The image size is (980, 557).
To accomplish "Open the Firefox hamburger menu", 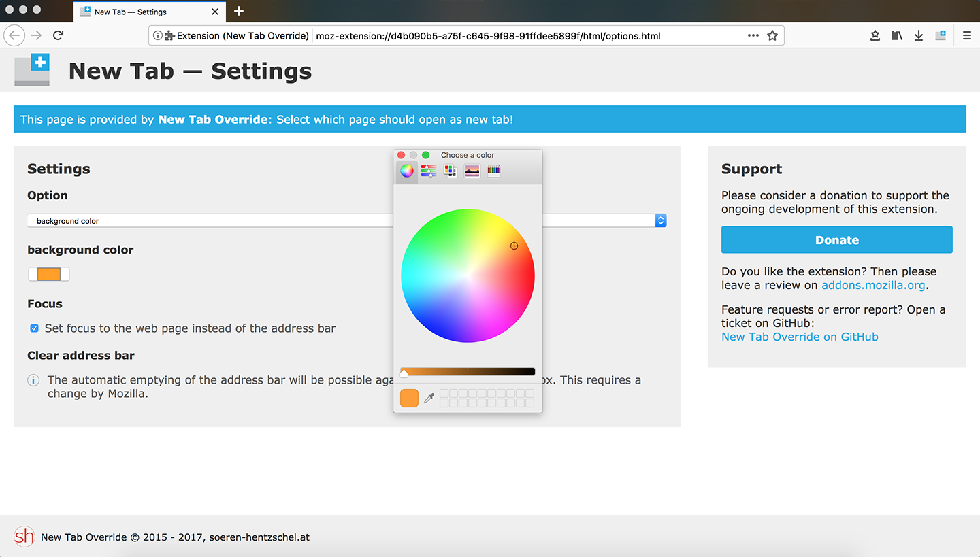I will coord(966,36).
